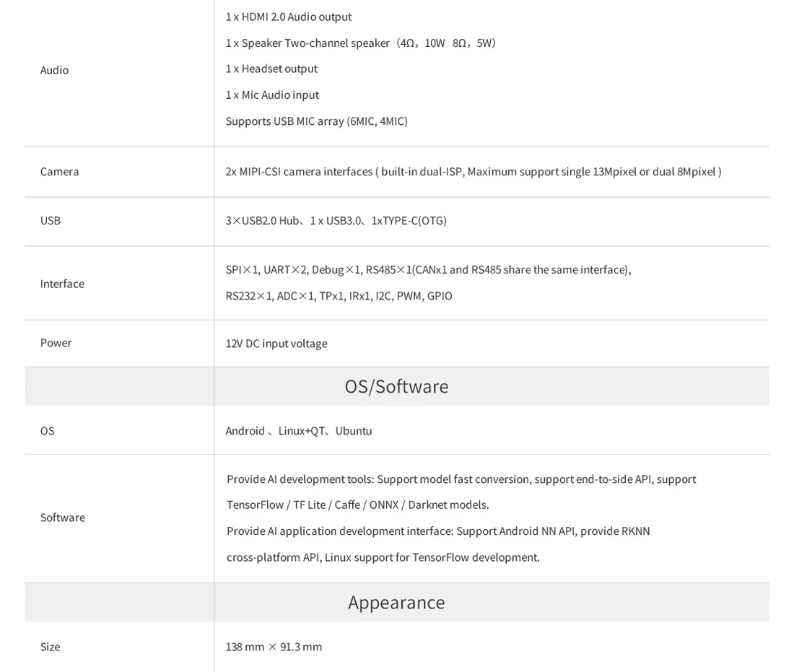Click the Software row label
Image resolution: width=794 pixels, height=672 pixels.
tap(62, 518)
